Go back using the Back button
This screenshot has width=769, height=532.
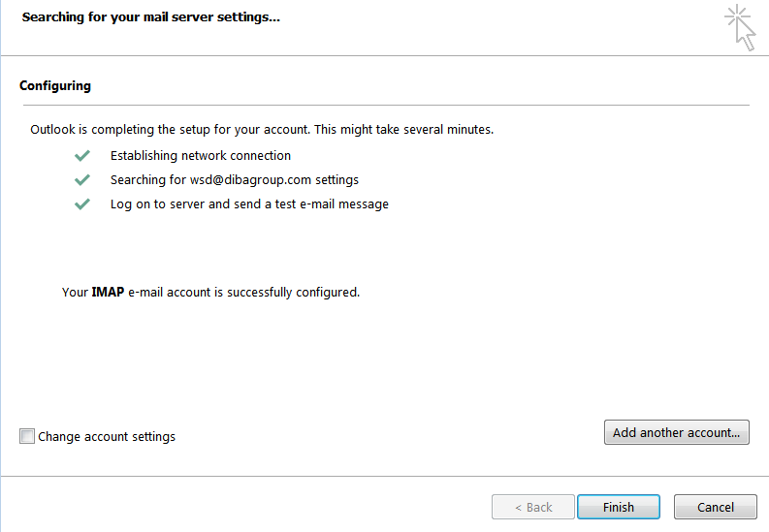533,507
